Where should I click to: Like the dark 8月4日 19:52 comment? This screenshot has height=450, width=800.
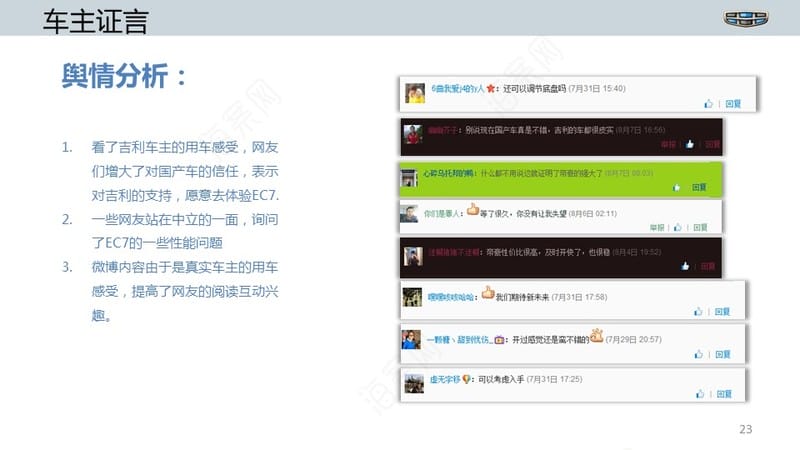685,266
